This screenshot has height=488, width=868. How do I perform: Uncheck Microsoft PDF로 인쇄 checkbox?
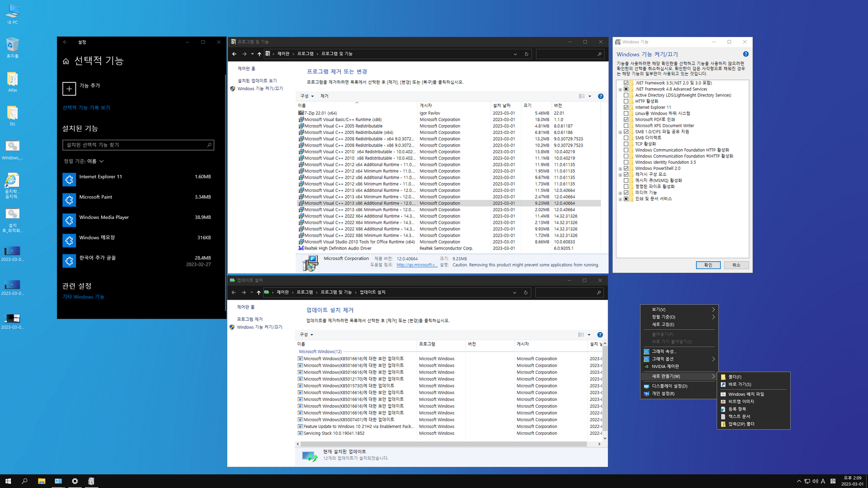point(626,119)
